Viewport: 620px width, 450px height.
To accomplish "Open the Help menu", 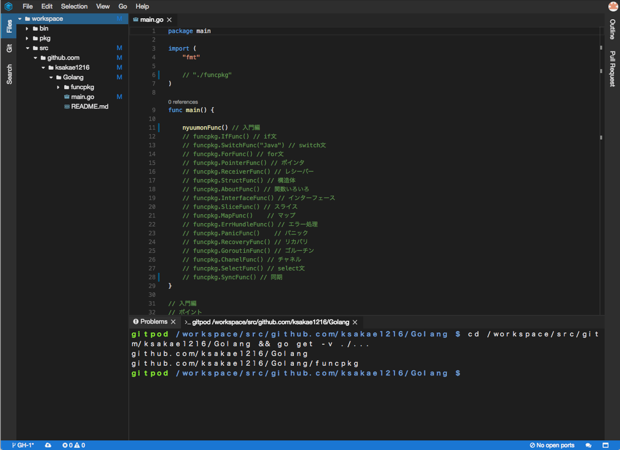I will (x=142, y=6).
